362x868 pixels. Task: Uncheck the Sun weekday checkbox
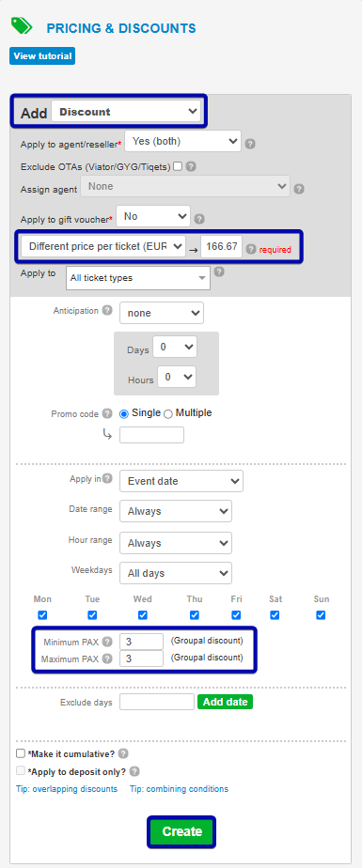coord(321,615)
